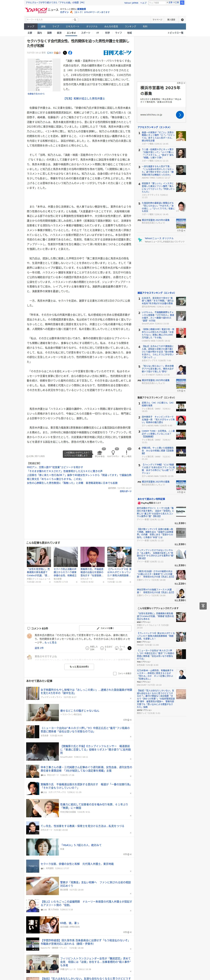Open 【写真】和解が成立した男性弁護士 link
Screen dimensions: 210x980
point(84,98)
